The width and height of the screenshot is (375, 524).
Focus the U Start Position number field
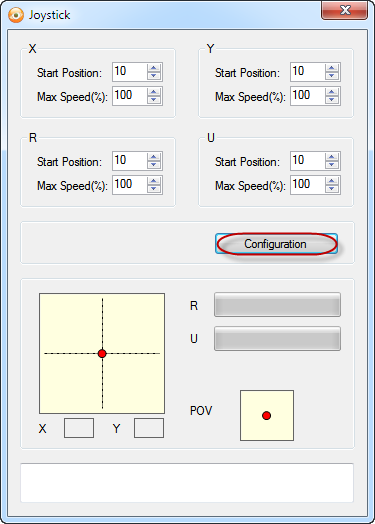click(307, 160)
